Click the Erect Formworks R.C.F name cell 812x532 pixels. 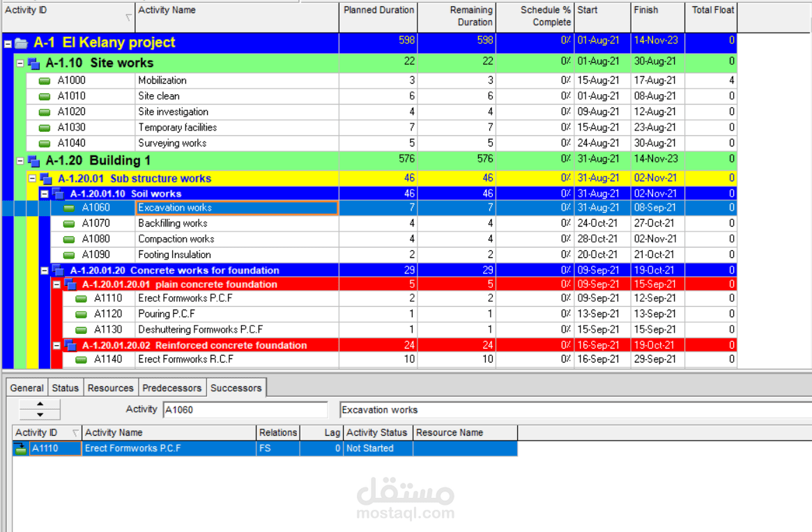[x=237, y=360]
